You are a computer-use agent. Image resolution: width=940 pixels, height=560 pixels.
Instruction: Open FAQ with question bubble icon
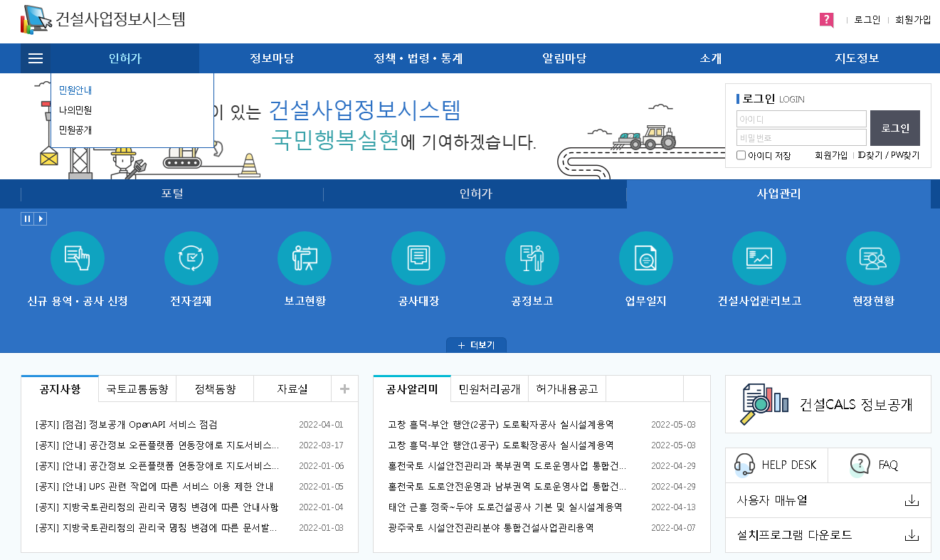click(x=880, y=465)
